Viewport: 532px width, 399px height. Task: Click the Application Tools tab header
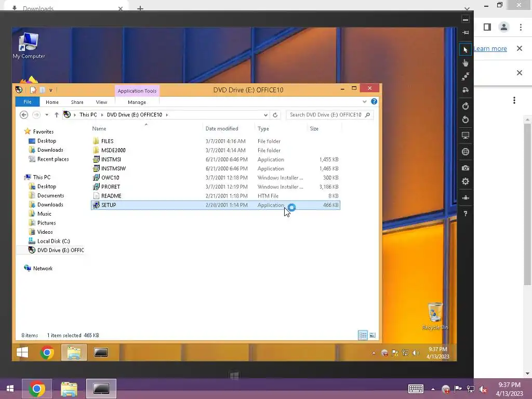137,90
